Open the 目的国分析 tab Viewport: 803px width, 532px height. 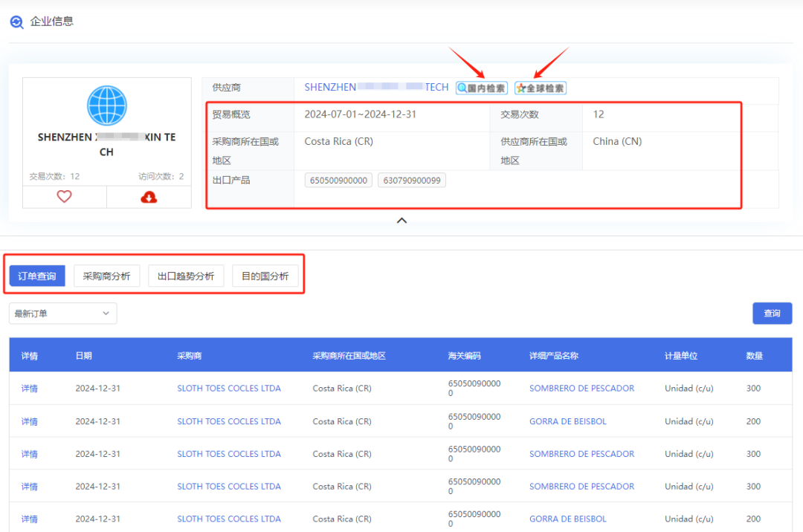pyautogui.click(x=265, y=276)
